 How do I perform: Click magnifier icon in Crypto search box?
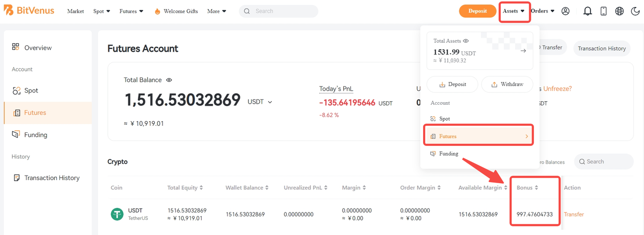pyautogui.click(x=582, y=162)
